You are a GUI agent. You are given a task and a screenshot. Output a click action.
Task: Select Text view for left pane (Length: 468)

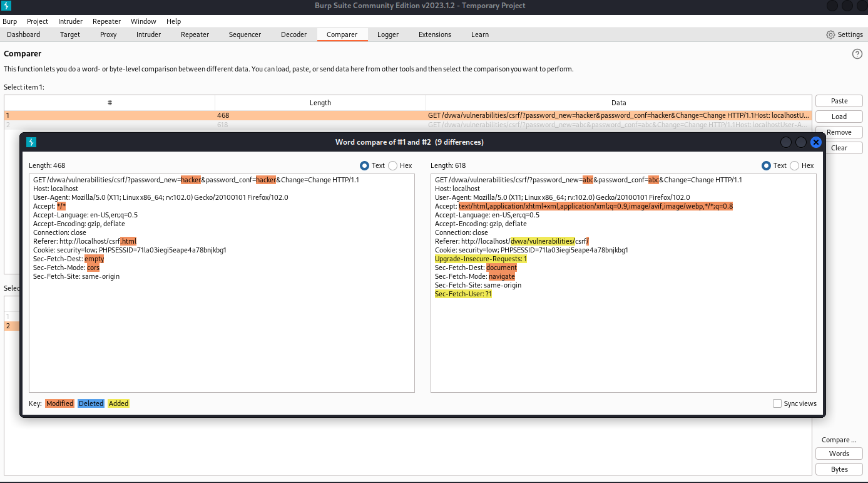pyautogui.click(x=365, y=165)
